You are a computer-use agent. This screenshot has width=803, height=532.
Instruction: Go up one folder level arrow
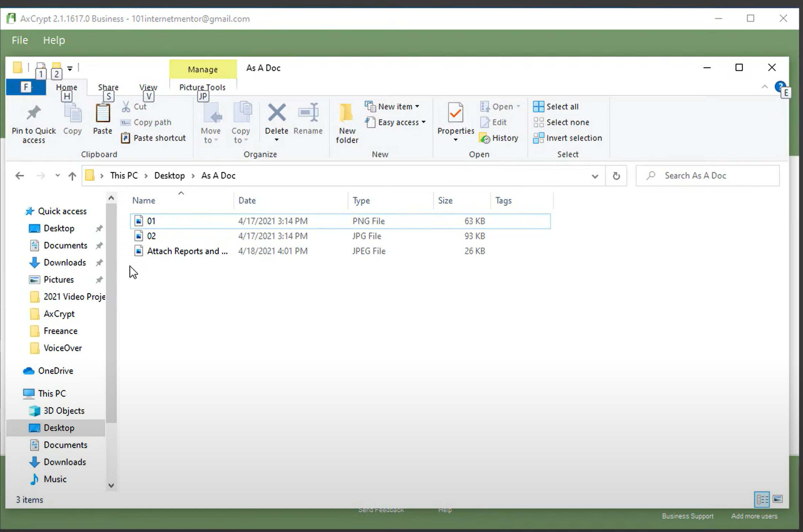[x=72, y=176]
